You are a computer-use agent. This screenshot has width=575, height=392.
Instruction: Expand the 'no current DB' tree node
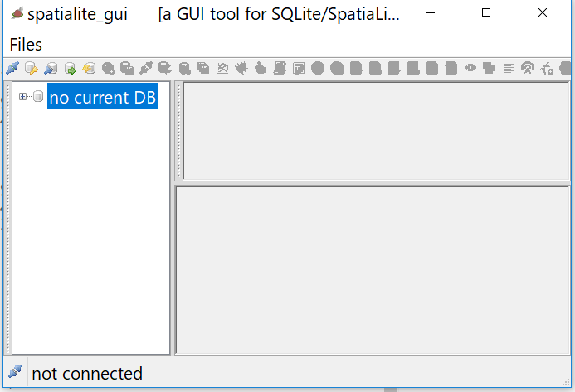click(22, 97)
